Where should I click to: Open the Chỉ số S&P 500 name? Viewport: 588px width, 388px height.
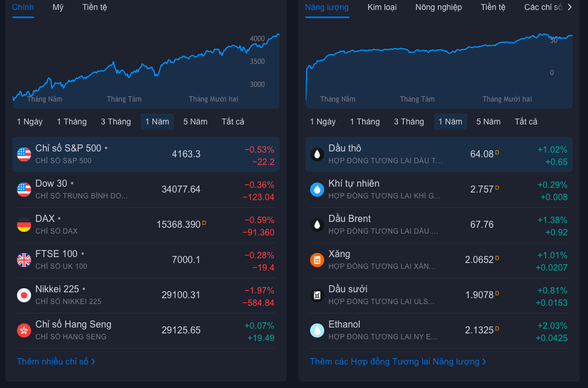[x=68, y=149]
